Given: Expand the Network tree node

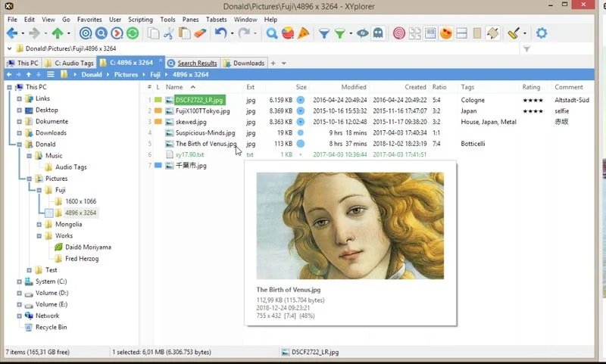Looking at the screenshot, I should pyautogui.click(x=20, y=316).
